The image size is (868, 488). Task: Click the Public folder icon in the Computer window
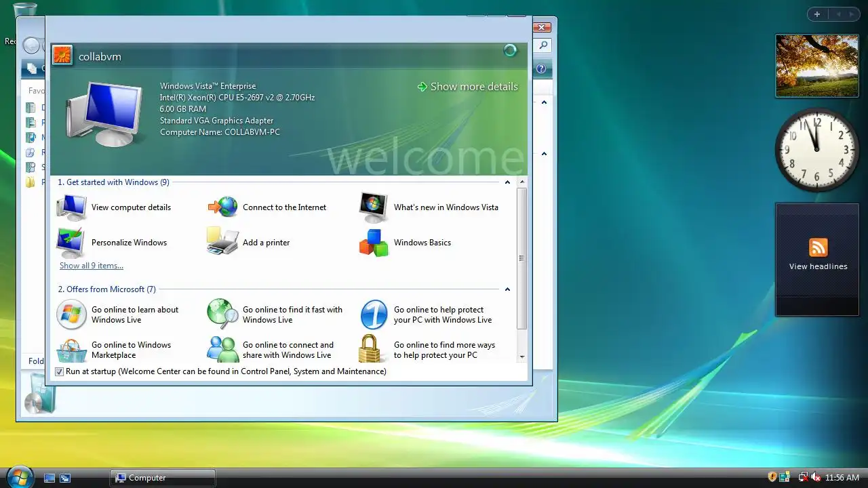point(31,182)
